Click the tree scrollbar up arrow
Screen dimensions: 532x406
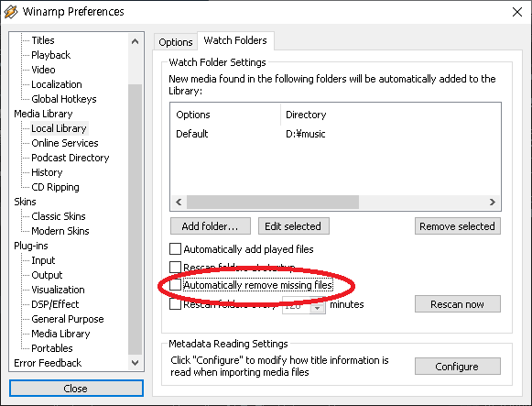135,41
